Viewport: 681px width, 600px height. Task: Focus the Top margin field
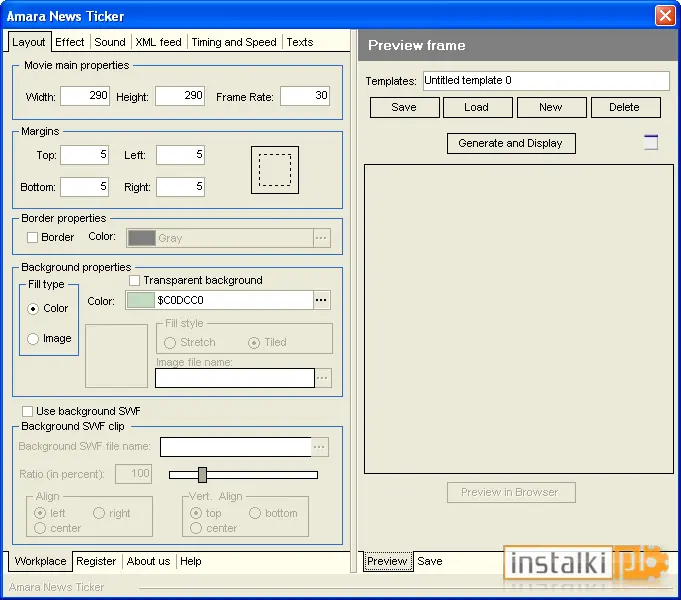click(x=84, y=155)
